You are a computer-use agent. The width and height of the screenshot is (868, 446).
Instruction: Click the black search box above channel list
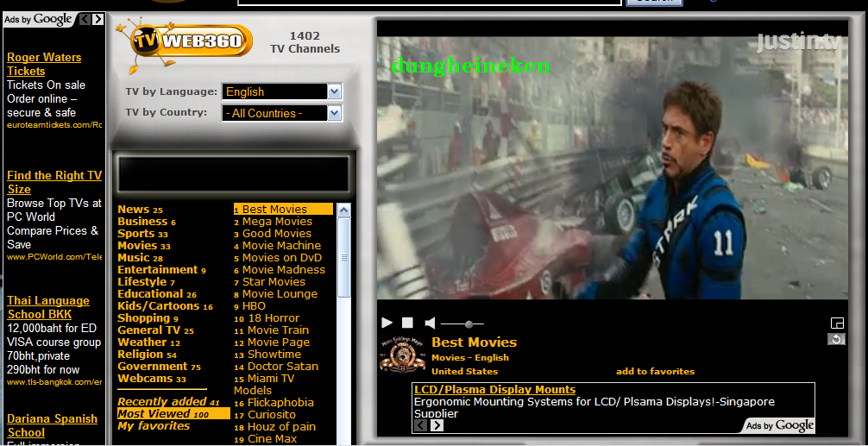tap(234, 174)
